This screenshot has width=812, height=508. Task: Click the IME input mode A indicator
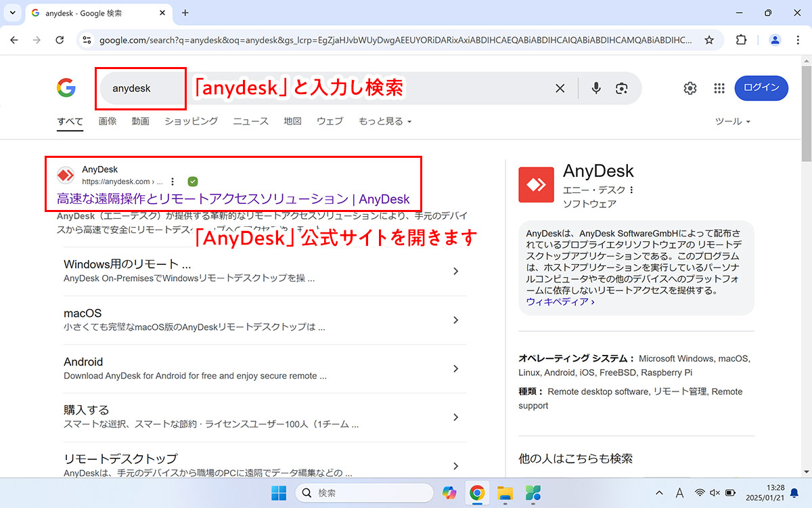(679, 492)
